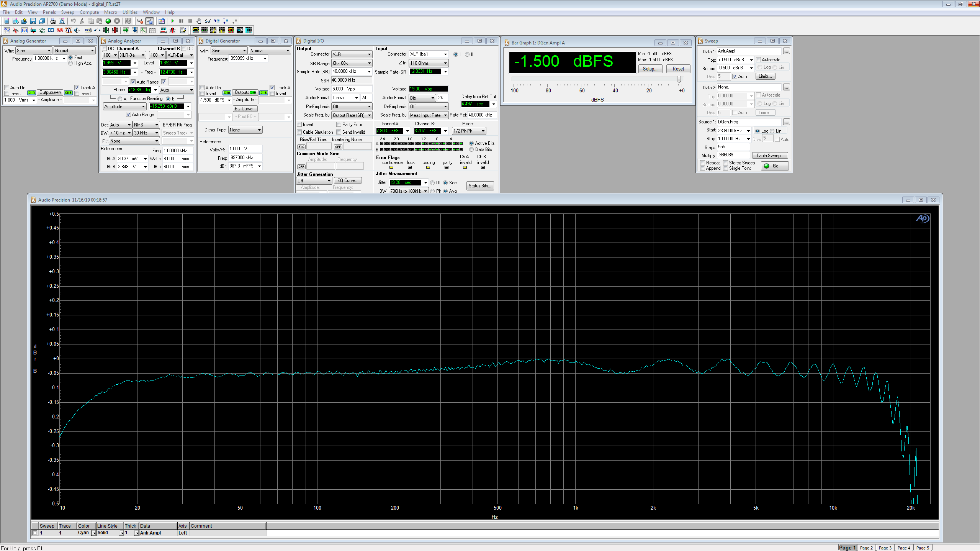Viewport: 980px width, 551px height.
Task: Open the Analog Generator panel icon
Action: tap(7, 30)
